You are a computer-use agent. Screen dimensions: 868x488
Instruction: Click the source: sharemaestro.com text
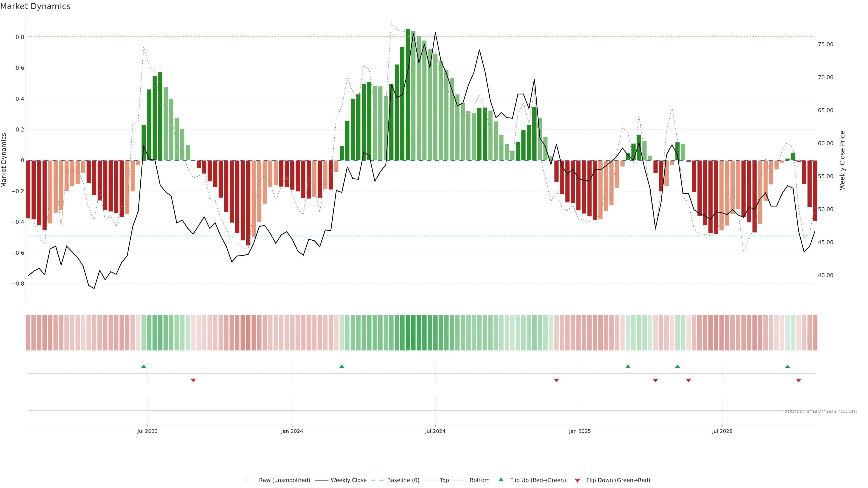821,411
